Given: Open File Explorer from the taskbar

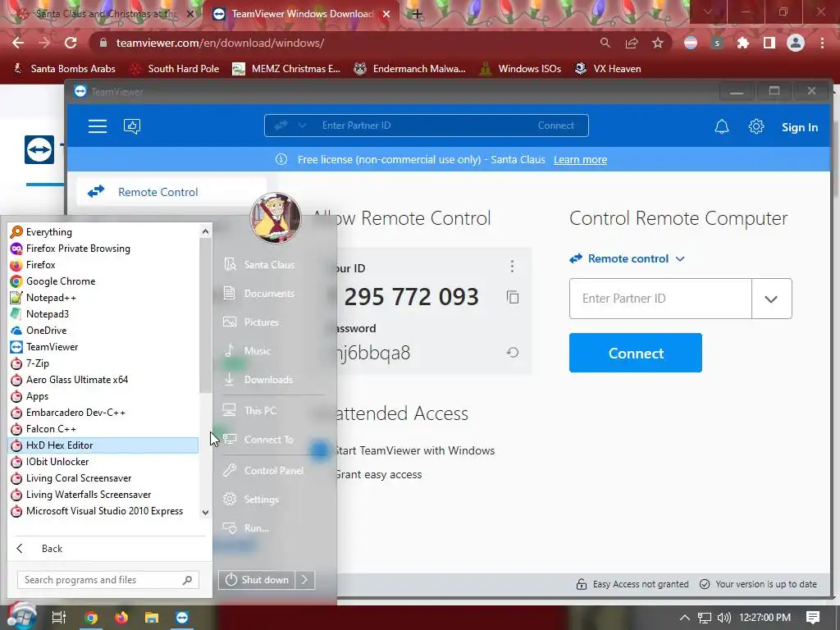Looking at the screenshot, I should tap(152, 618).
